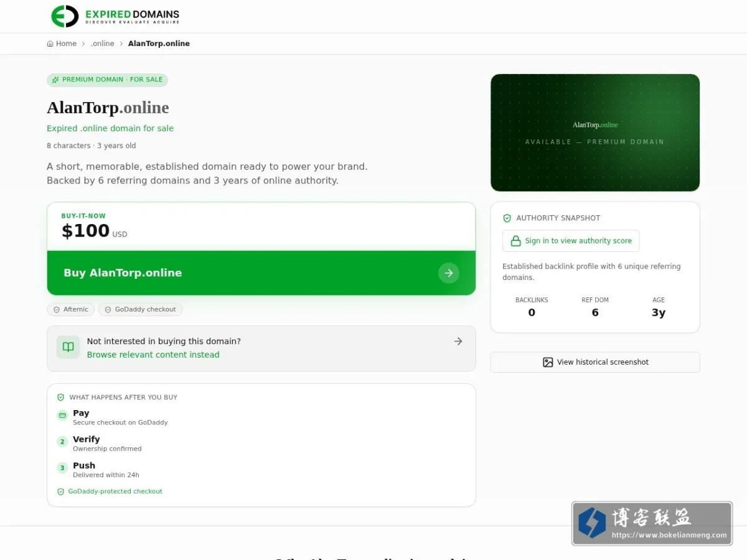
Task: Click the sparkle icon on the Premium Domain badge
Action: (x=55, y=80)
